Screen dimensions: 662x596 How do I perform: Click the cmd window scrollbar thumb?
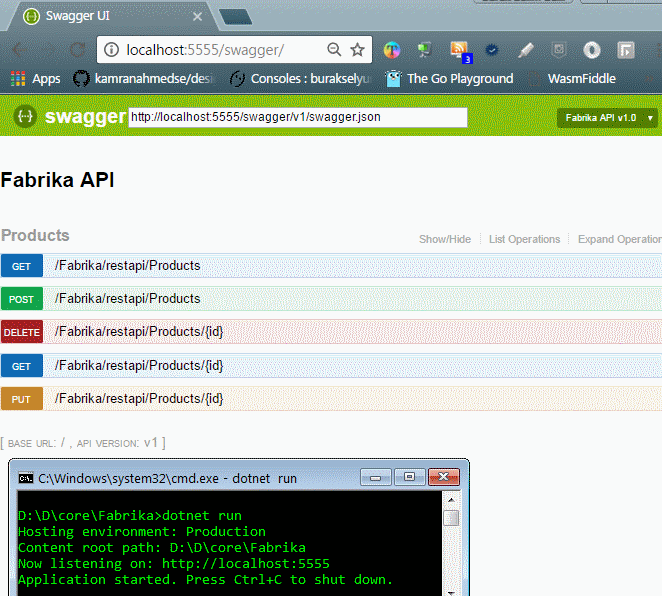(451, 518)
